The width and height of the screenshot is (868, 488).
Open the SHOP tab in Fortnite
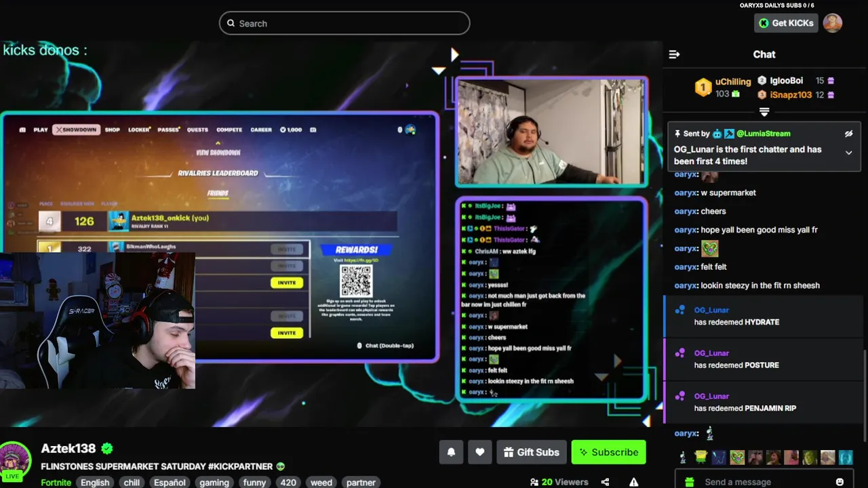click(x=113, y=129)
